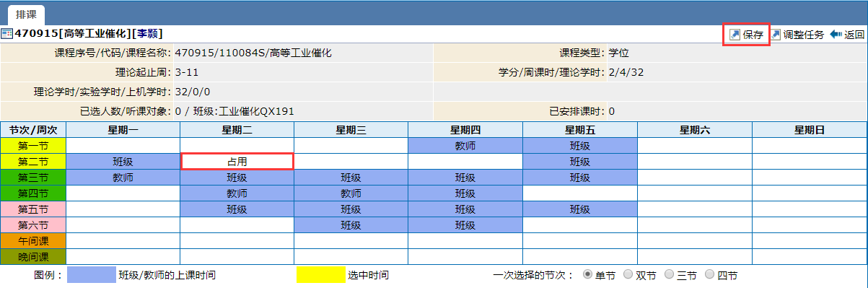The width and height of the screenshot is (868, 288).
Task: Select 双节 radio button
Action: [x=628, y=274]
